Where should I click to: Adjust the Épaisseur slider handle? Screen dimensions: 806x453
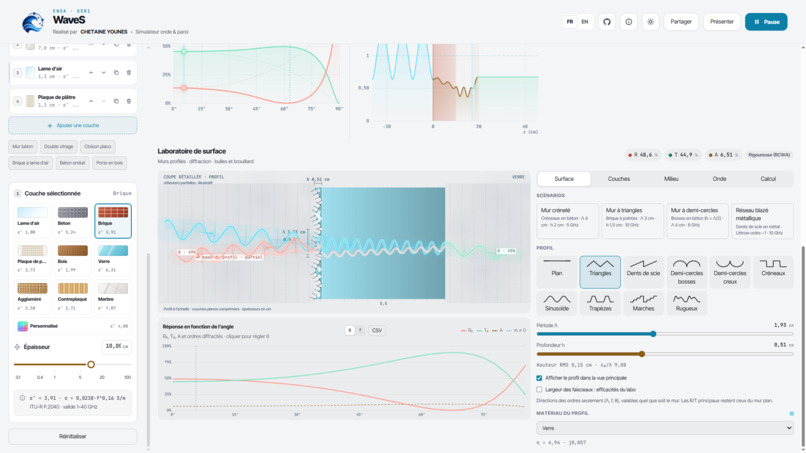(91, 365)
